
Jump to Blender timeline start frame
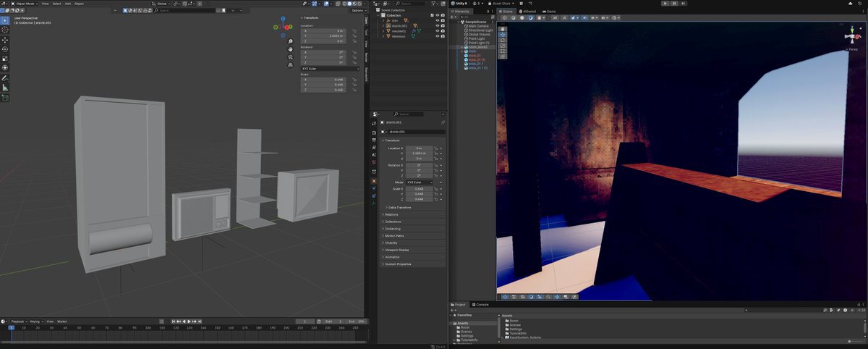coord(174,321)
